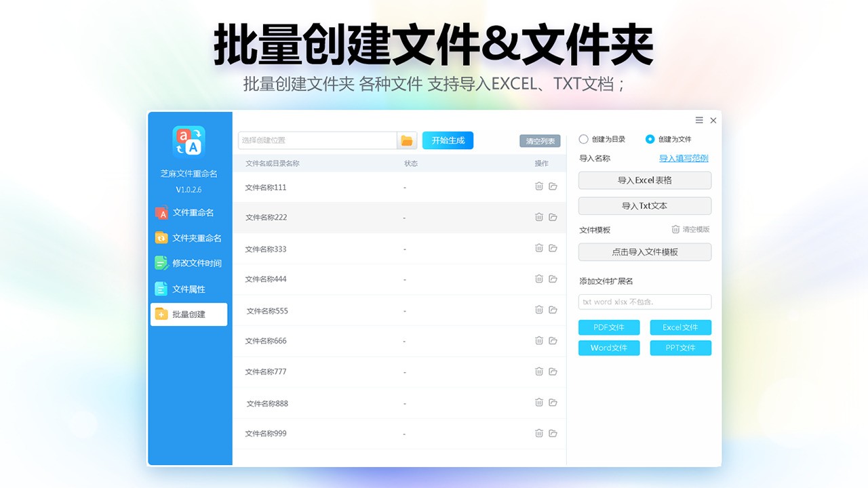The width and height of the screenshot is (868, 488).
Task: Click the folder browse icon next to 选择创建位置
Action: [x=406, y=140]
